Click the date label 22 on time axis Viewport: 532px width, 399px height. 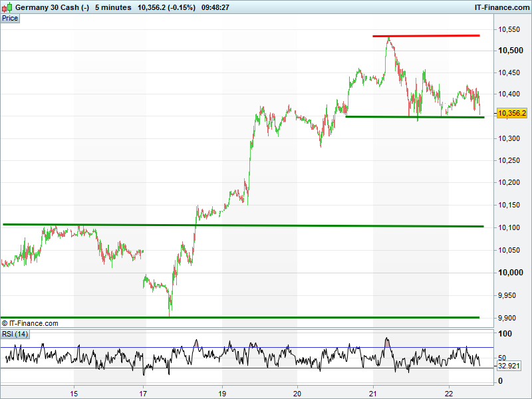[x=449, y=394]
